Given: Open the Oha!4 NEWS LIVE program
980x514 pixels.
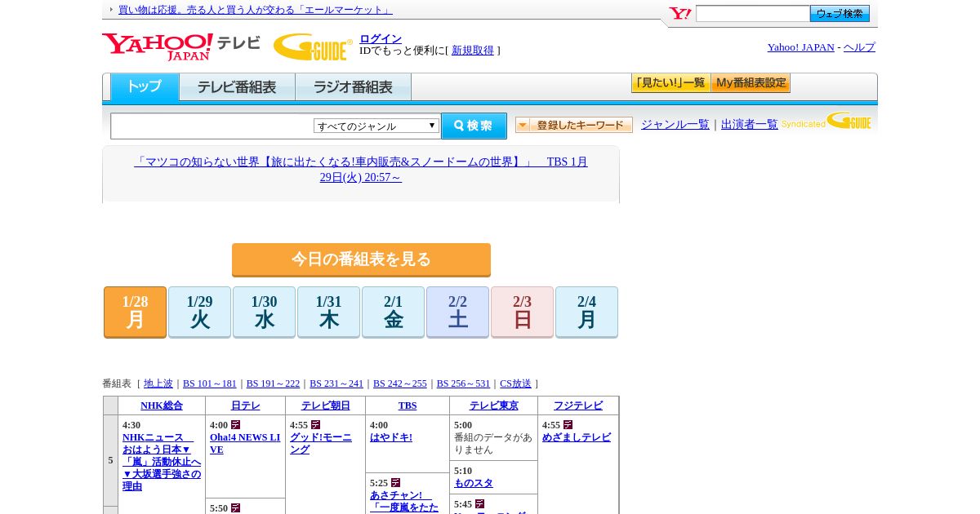Looking at the screenshot, I should (245, 443).
